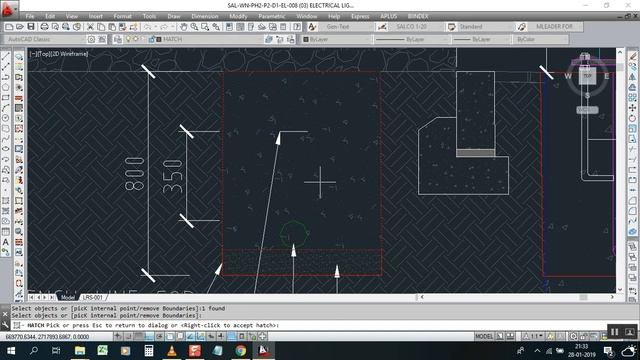Click the Text Style icon
Screen dimensions: 640x360
pos(312,27)
